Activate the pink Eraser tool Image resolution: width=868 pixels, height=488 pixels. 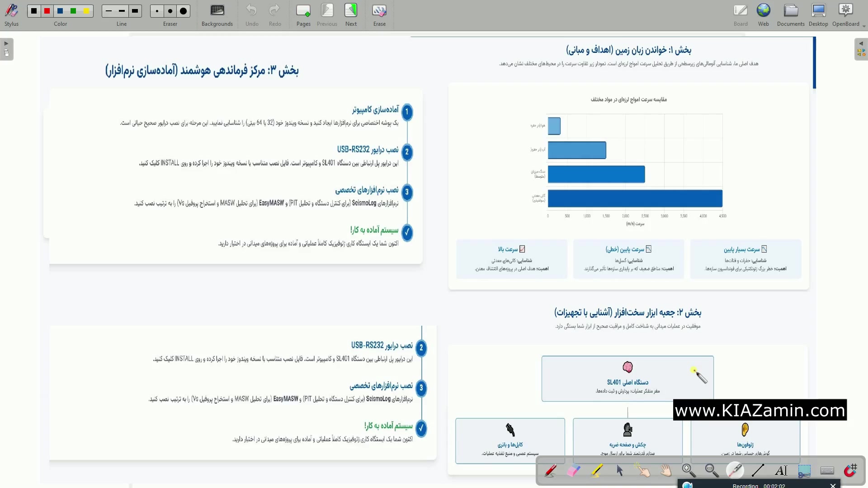coord(574,471)
